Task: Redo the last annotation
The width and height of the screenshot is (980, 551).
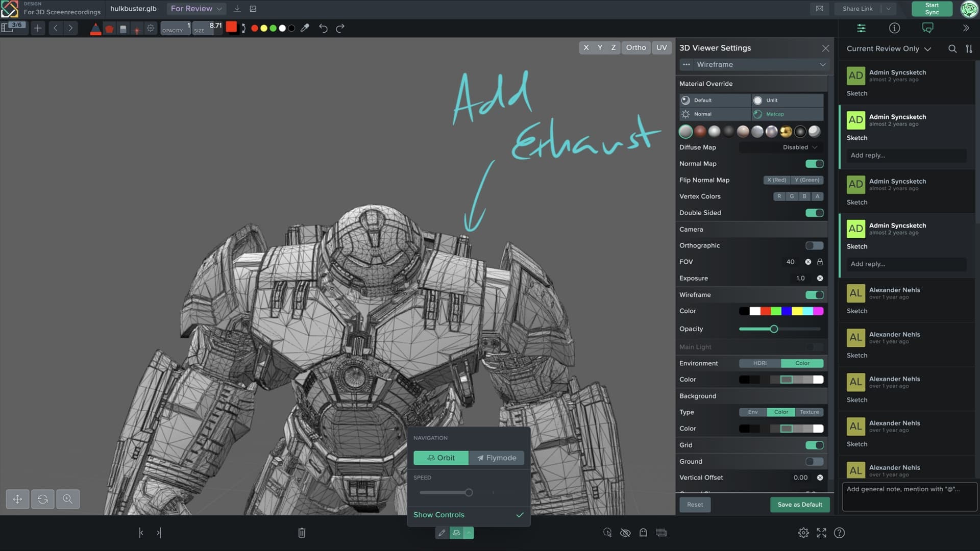Action: 340,28
